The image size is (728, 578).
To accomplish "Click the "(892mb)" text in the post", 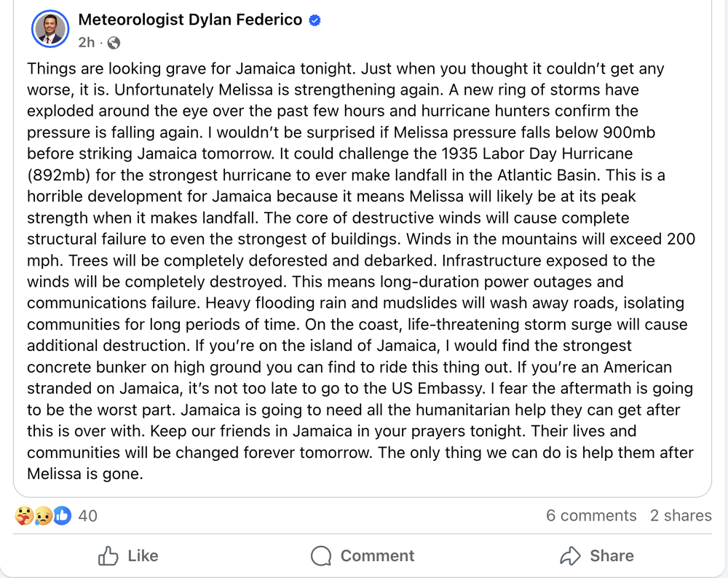I will click(62, 175).
